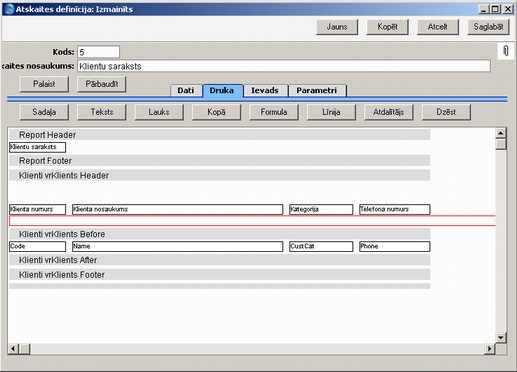Screen dimensions: 517x372
Task: Select the Report Header section bar
Action: click(219, 135)
